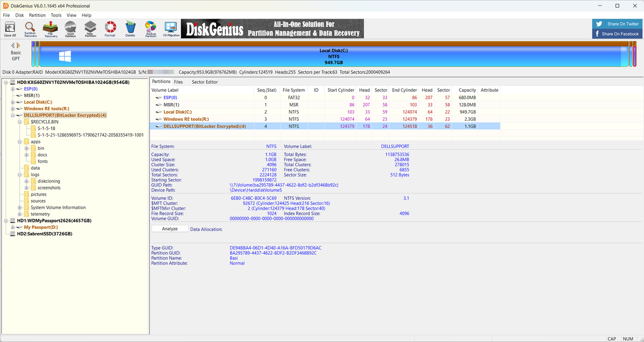The width and height of the screenshot is (644, 342).
Task: Create a New Partition via the toolbar
Action: pos(90,29)
